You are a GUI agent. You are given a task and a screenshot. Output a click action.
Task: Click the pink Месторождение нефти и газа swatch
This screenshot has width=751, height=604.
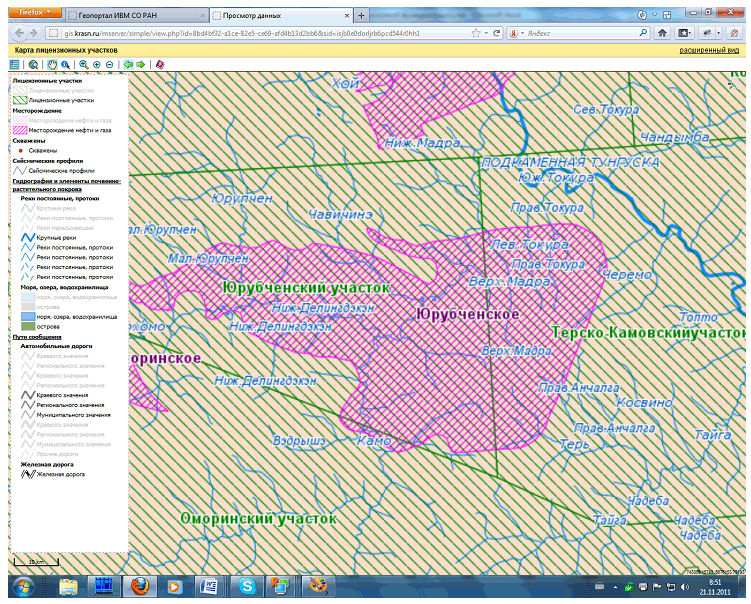(x=19, y=130)
